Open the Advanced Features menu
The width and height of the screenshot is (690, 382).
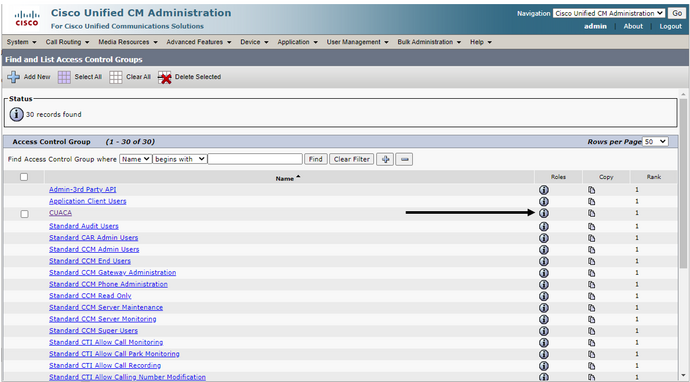tap(198, 42)
